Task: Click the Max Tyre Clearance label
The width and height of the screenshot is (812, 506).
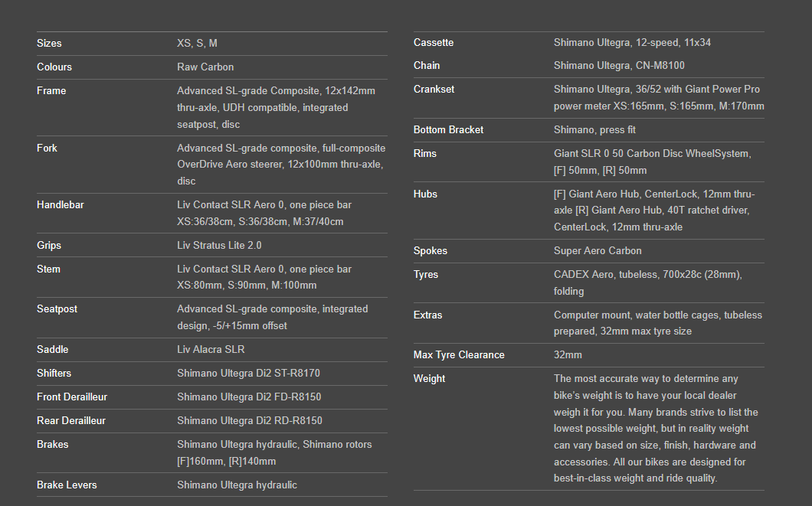Action: [459, 355]
